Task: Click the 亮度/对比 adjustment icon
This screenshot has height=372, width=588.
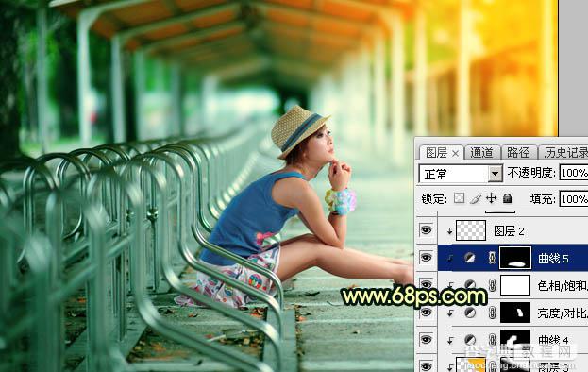Action: [470, 313]
